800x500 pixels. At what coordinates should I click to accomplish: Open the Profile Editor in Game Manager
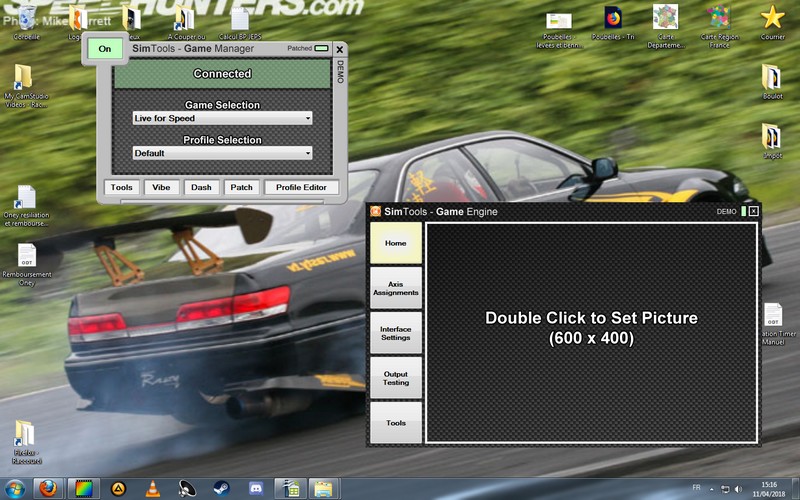302,187
